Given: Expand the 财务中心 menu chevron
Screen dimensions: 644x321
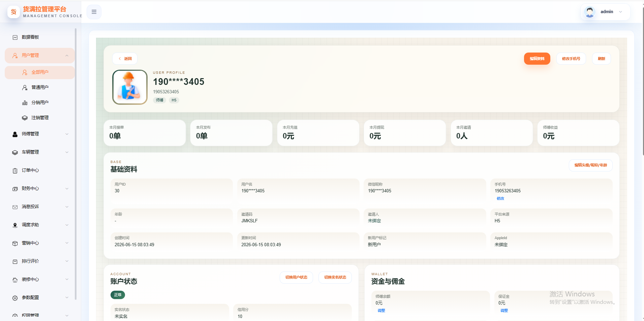Looking at the screenshot, I should [67, 189].
